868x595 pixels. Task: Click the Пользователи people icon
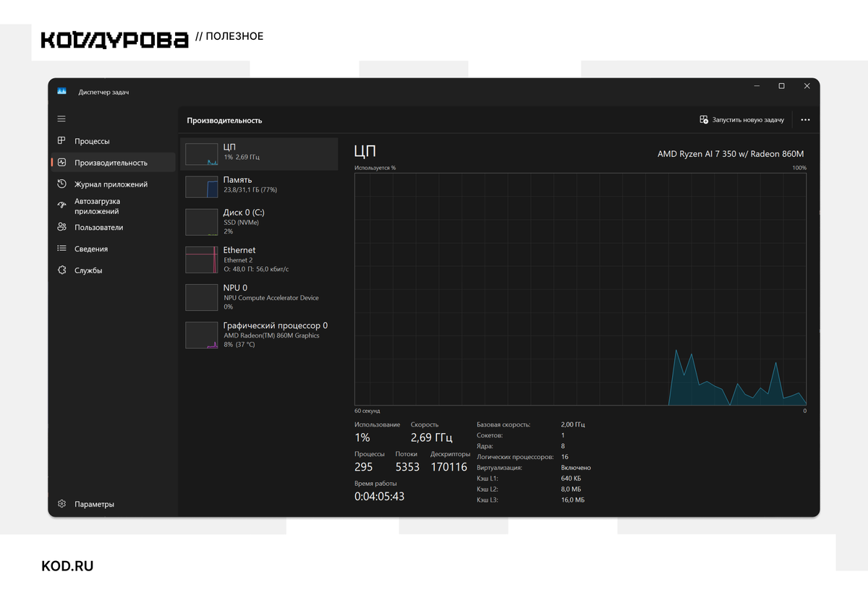point(61,227)
